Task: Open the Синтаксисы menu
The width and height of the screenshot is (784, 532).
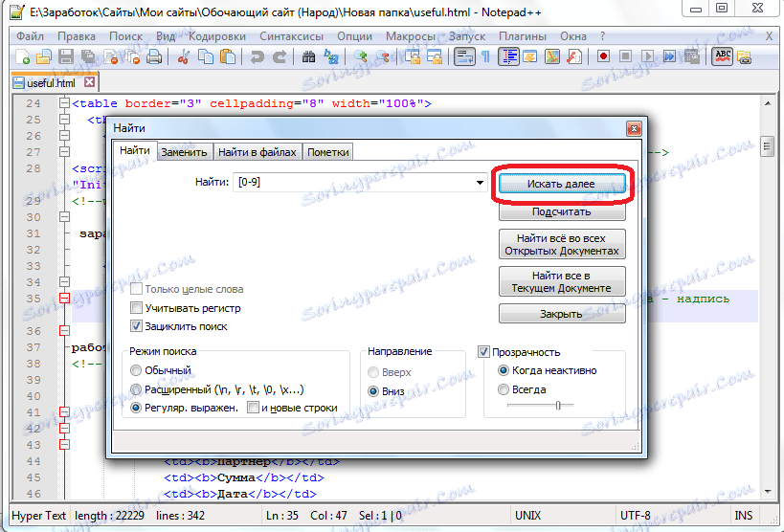Action: tap(292, 36)
